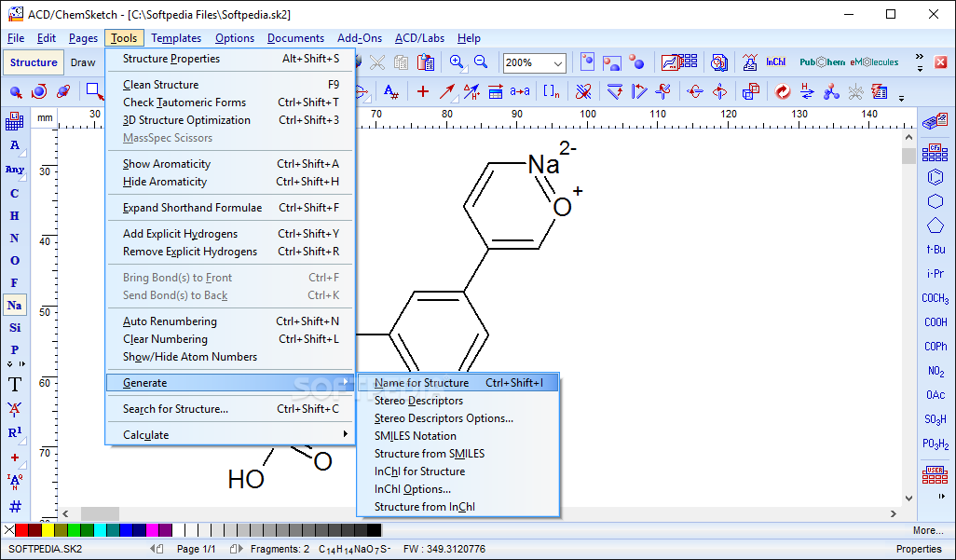This screenshot has height=560, width=956.
Task: Pick the red color swatch
Action: tap(22, 530)
